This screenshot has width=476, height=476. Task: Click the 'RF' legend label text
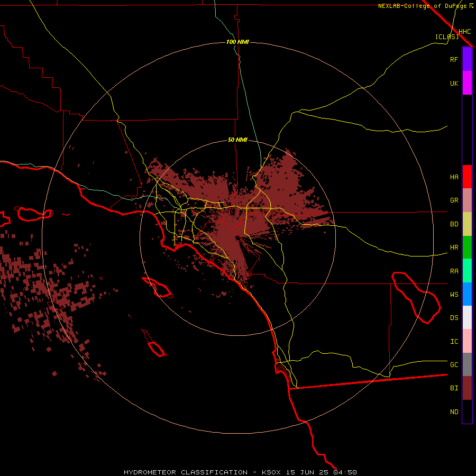pyautogui.click(x=454, y=59)
